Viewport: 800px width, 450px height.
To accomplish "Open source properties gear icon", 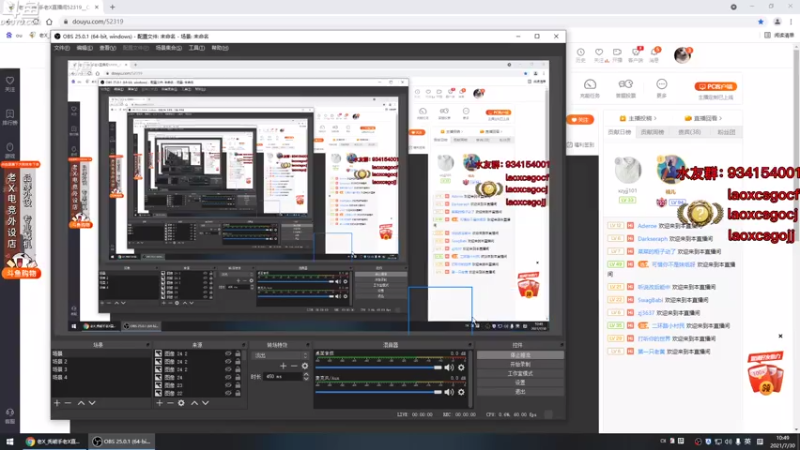I will point(181,403).
